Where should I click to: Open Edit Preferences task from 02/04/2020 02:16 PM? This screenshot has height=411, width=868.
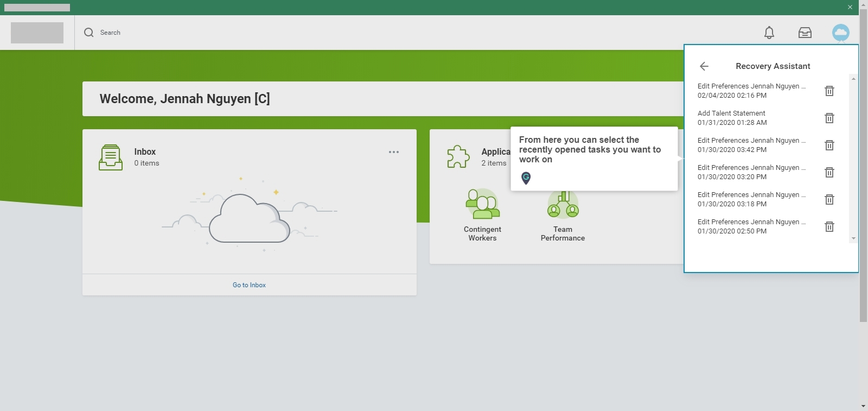[x=751, y=91]
